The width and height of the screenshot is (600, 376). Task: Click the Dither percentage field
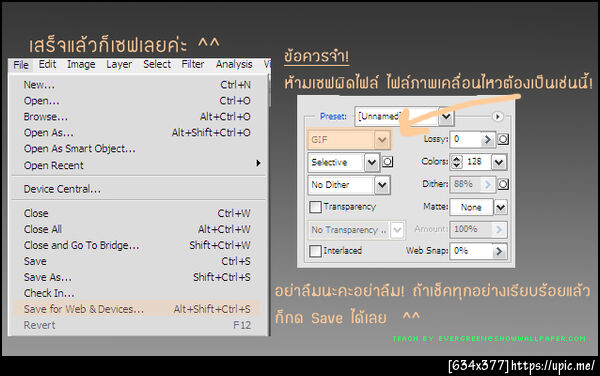[x=465, y=184]
